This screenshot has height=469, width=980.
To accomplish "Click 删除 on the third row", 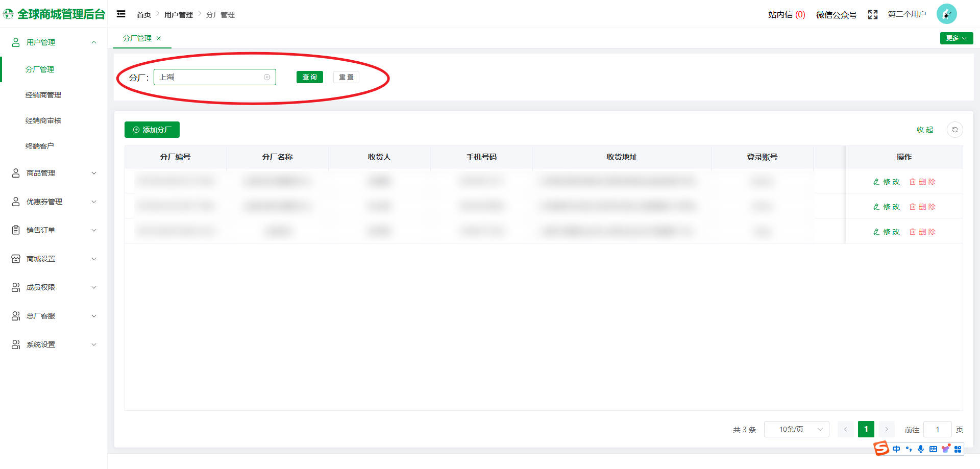I will [922, 232].
